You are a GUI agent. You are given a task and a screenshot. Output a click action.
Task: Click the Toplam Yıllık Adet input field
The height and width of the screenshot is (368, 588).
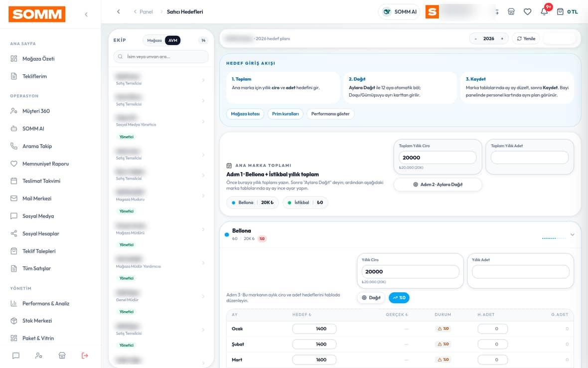point(530,158)
